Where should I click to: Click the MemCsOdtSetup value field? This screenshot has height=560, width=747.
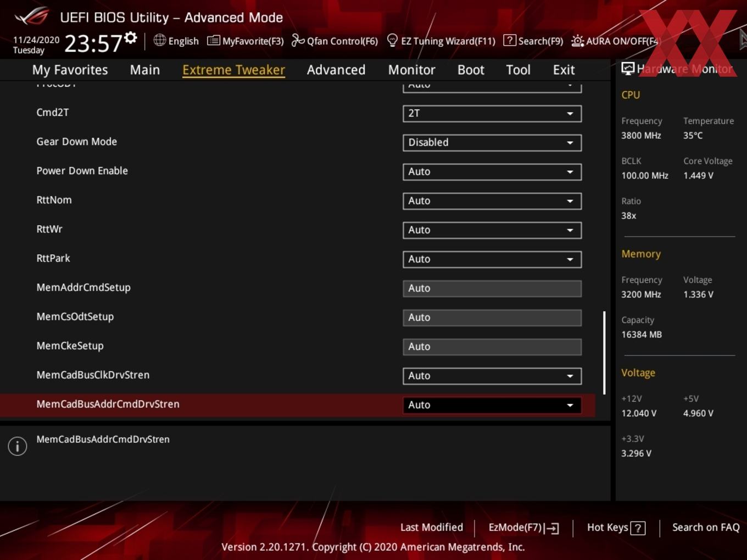(x=492, y=317)
